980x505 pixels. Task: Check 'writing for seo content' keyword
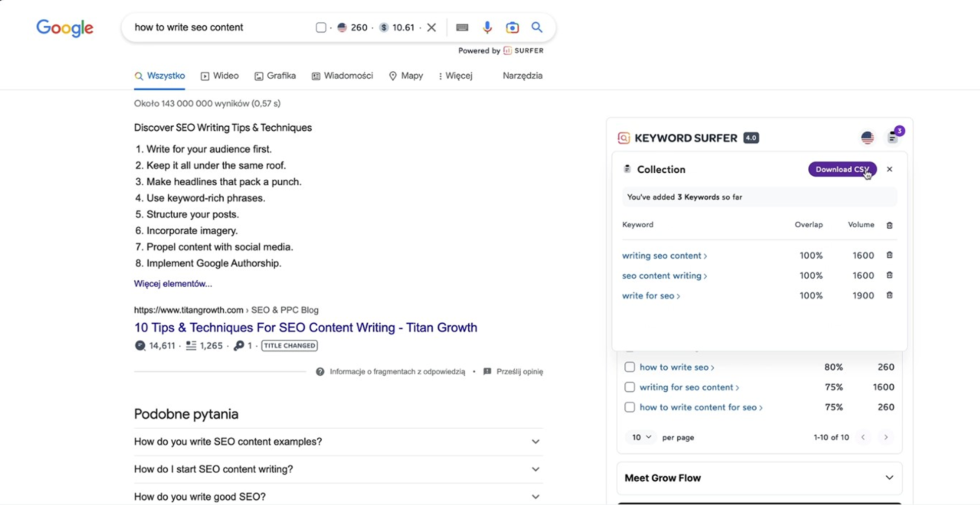[x=629, y=387]
